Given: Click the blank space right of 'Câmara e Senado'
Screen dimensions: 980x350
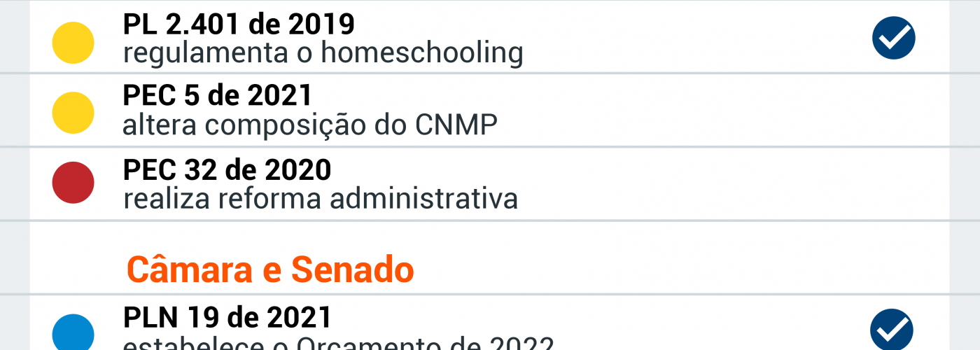Looking at the screenshot, I should 665,269.
